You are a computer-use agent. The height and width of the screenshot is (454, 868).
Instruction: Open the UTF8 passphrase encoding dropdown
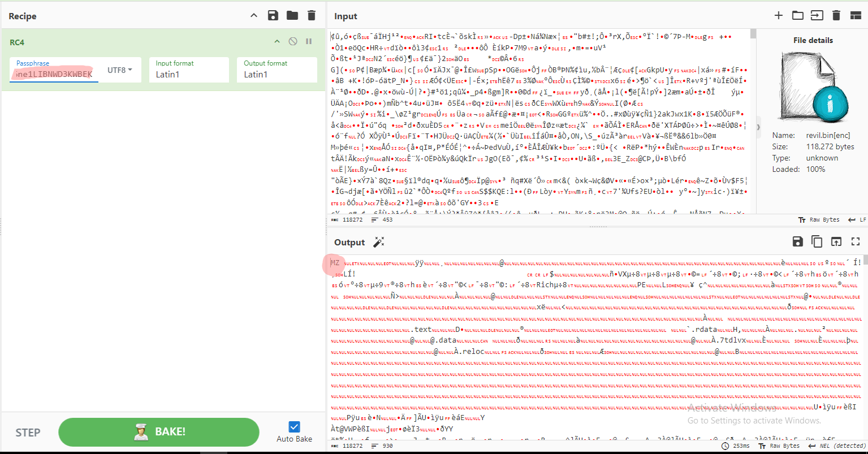tap(120, 70)
